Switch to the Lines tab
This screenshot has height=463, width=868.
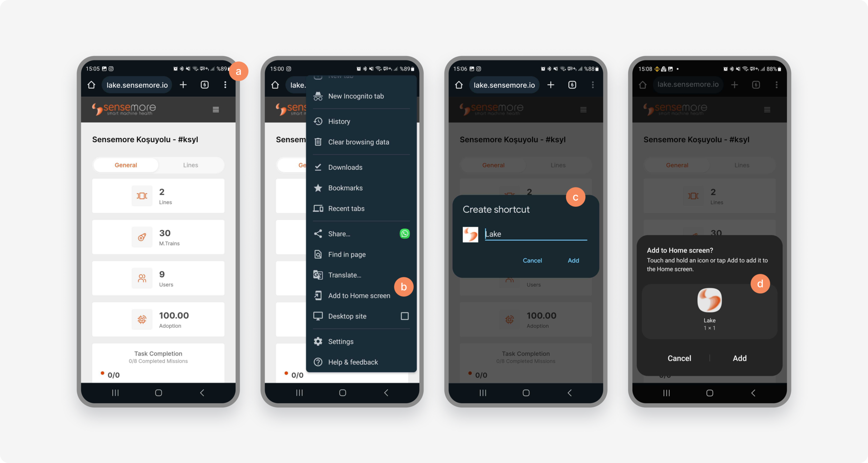tap(191, 165)
